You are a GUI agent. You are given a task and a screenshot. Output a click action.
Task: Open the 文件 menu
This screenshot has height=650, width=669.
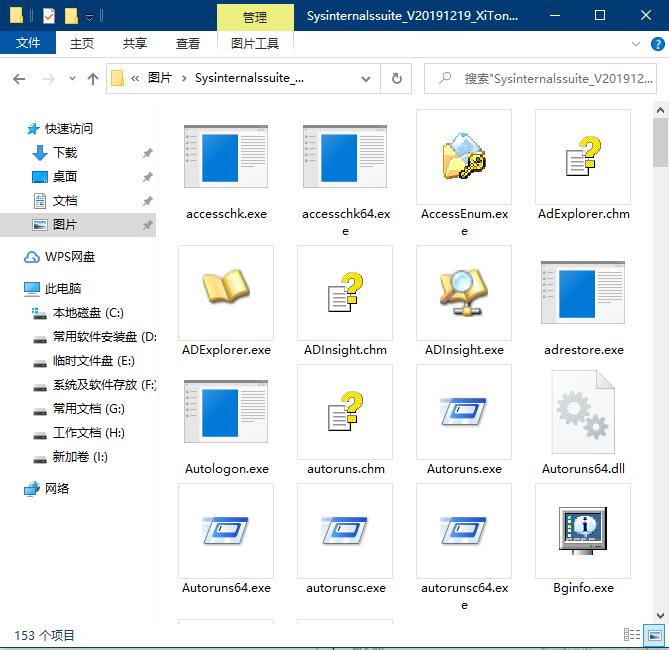[28, 43]
